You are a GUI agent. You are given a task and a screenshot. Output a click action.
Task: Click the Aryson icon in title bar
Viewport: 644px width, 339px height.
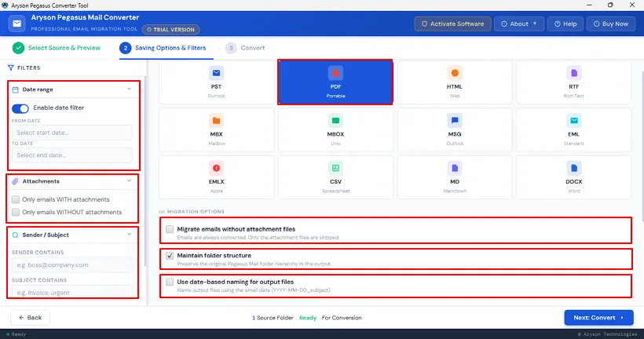pyautogui.click(x=5, y=5)
